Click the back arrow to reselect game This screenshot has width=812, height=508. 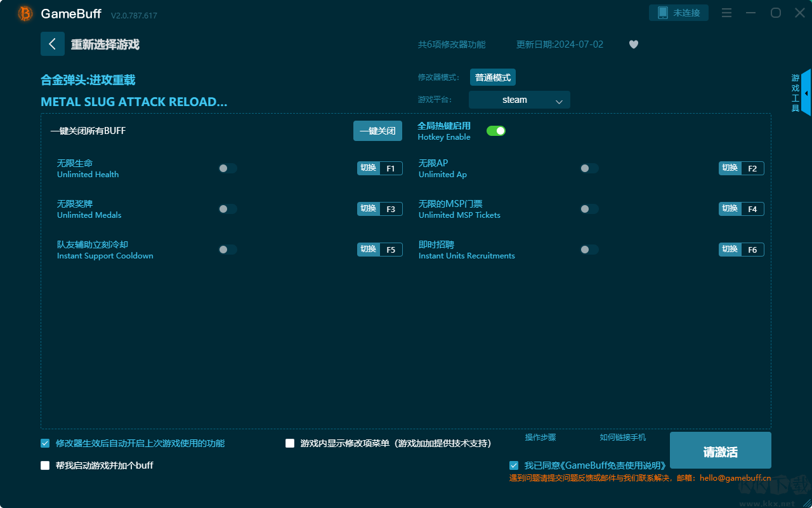(x=53, y=44)
